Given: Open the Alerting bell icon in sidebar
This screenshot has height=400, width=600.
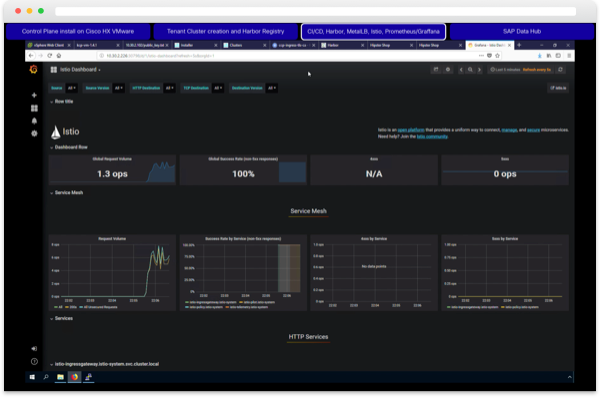Looking at the screenshot, I should [x=34, y=121].
